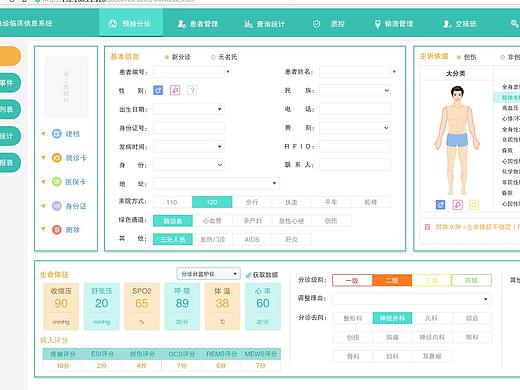The height and width of the screenshot is (390, 520).
Task: Click the 身份证 ID card icon
Action: click(x=57, y=206)
